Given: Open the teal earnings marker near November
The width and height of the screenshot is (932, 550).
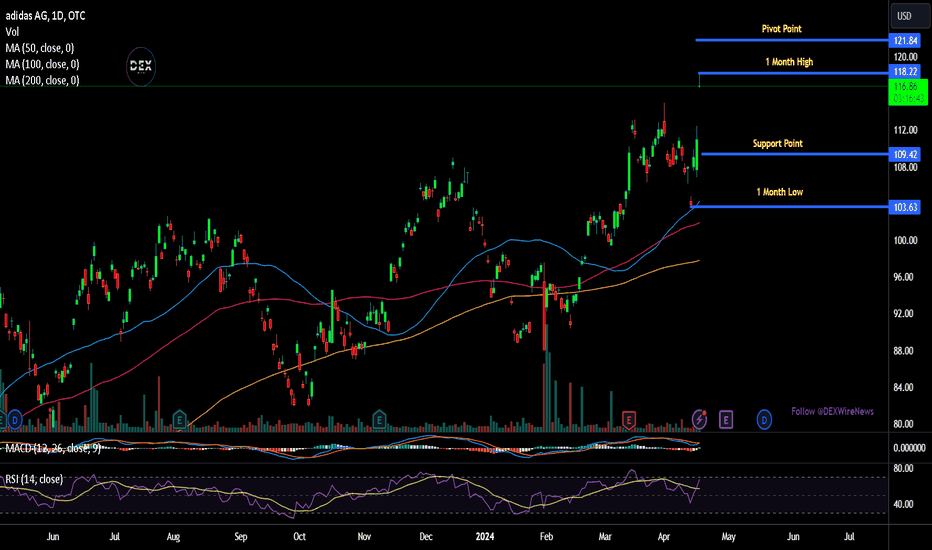Looking at the screenshot, I should pyautogui.click(x=379, y=420).
